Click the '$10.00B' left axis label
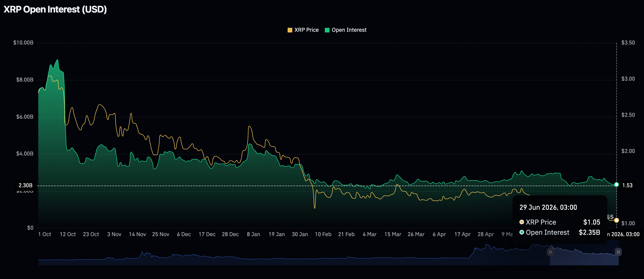Viewport: 644px width, 279px height. coord(23,43)
